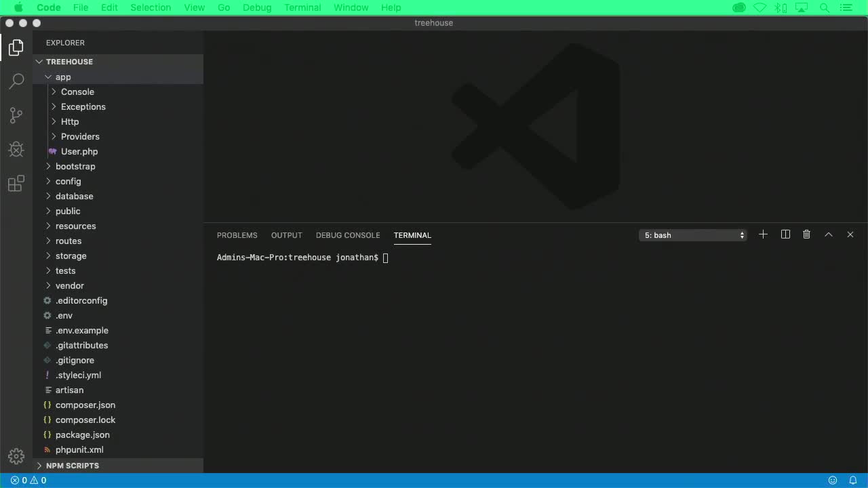Open the .gitignore file
Image resolution: width=868 pixels, height=488 pixels.
pyautogui.click(x=119, y=360)
